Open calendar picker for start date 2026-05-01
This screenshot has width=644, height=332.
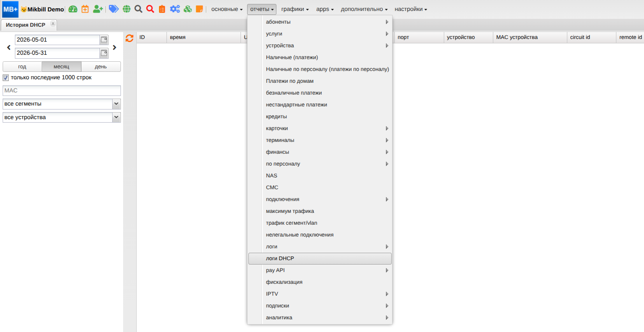104,40
